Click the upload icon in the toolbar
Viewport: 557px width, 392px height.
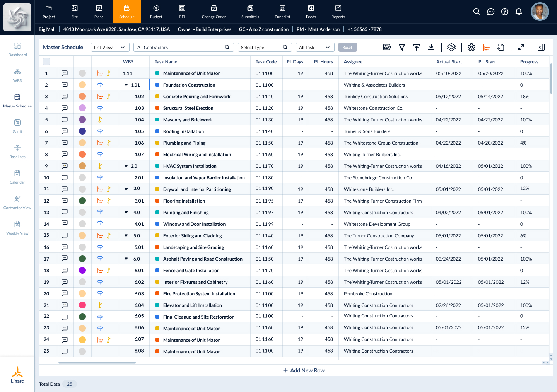click(417, 47)
